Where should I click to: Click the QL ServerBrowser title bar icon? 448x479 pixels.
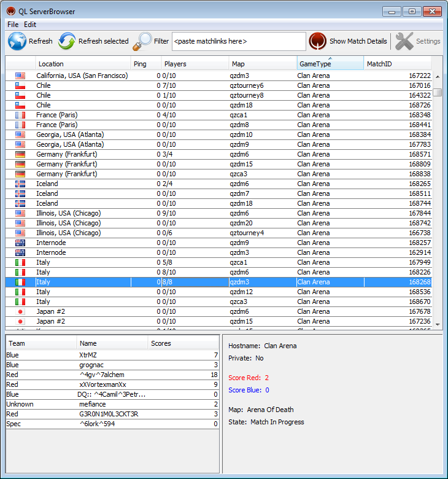pos(11,11)
